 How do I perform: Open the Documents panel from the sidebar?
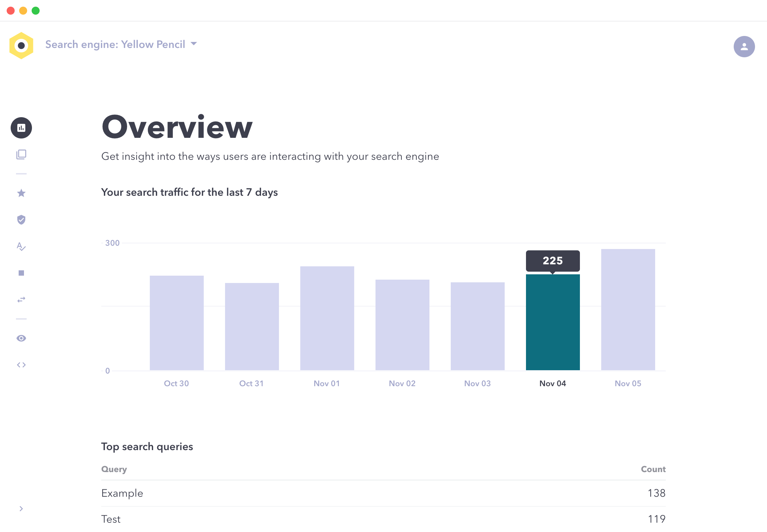click(21, 154)
